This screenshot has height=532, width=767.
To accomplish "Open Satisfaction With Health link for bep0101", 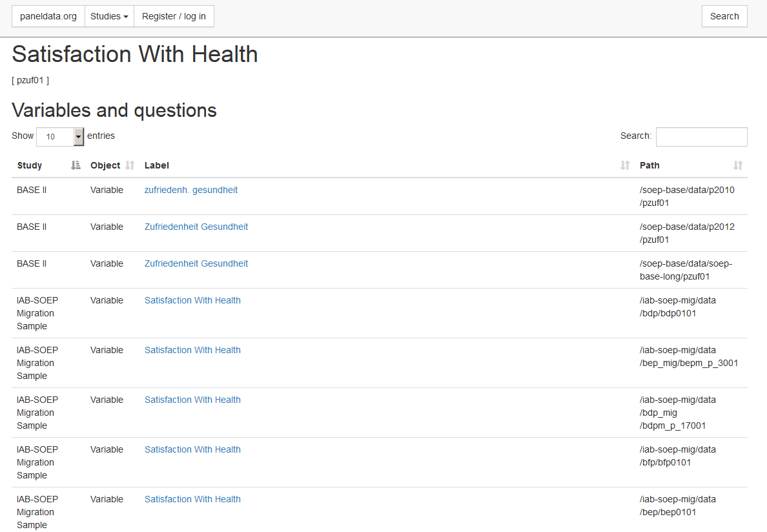I will point(192,499).
